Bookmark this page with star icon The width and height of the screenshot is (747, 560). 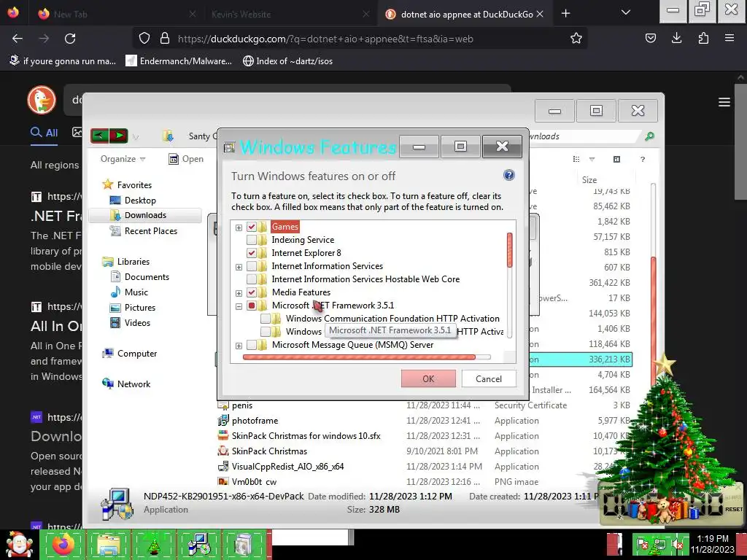pyautogui.click(x=576, y=38)
